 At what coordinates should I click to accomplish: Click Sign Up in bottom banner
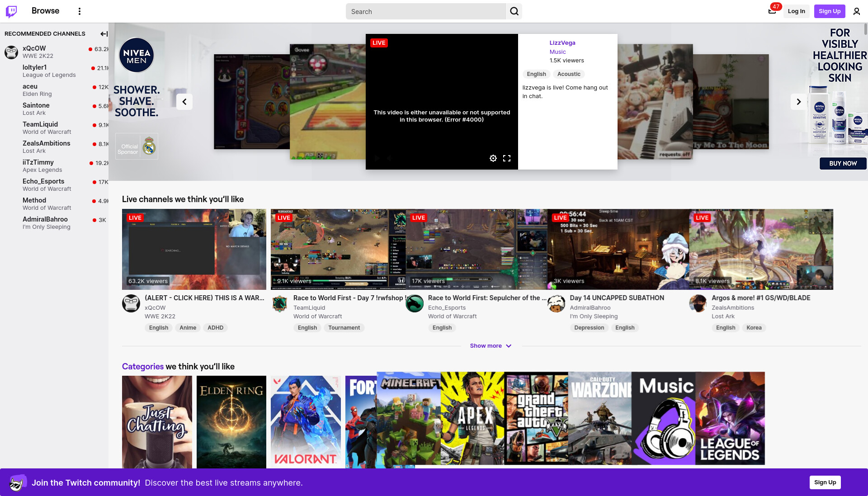point(825,482)
